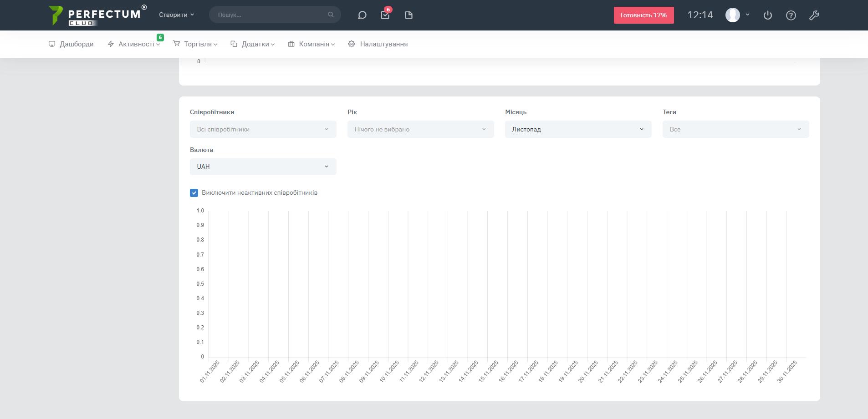Screen dimensions: 868x419
Task: Open the Створити dropdown button
Action: (176, 15)
